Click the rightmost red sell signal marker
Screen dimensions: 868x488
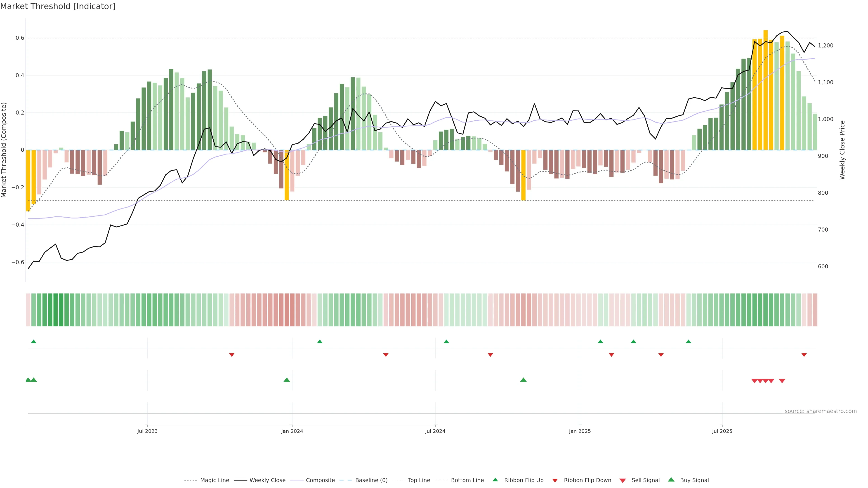click(782, 381)
